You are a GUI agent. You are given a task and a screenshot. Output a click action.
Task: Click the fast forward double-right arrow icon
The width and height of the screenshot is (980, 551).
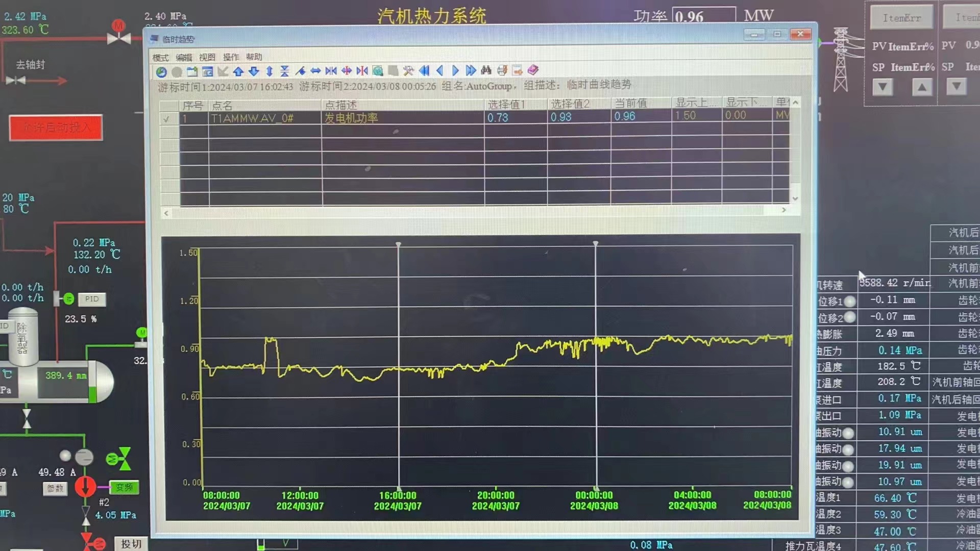click(471, 71)
